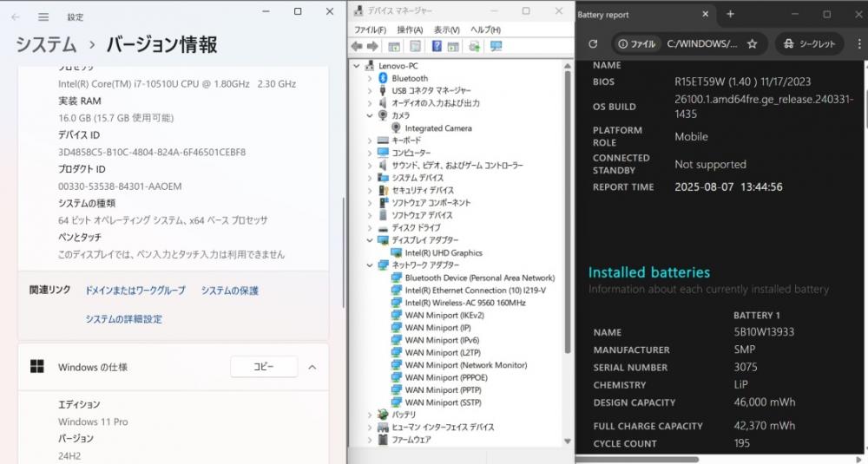Collapse the Windows の仕様 section chevron
Viewport: 868px width, 464px height.
coord(312,367)
